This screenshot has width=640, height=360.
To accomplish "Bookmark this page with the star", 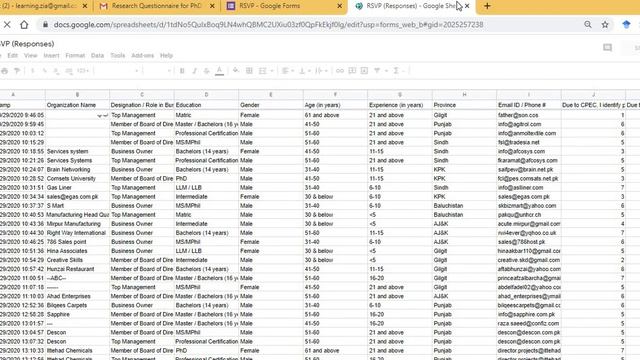I will coord(605,25).
